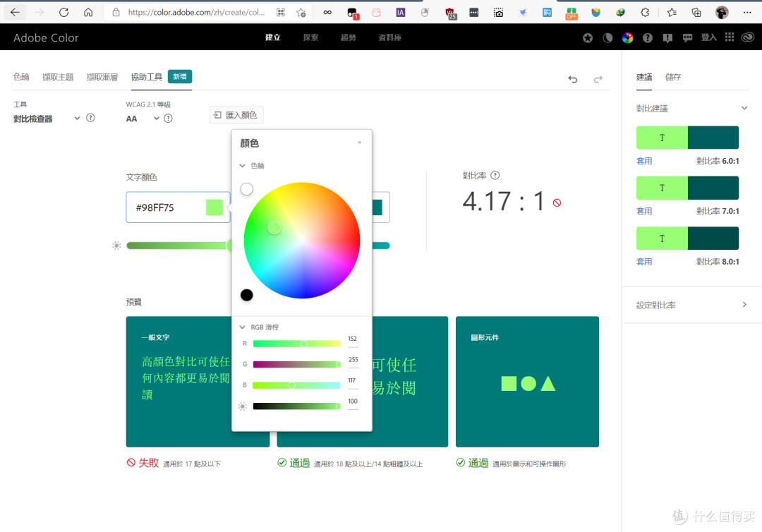Open Adobe Color star icon in header
Screen dimensions: 762x532
[588, 37]
